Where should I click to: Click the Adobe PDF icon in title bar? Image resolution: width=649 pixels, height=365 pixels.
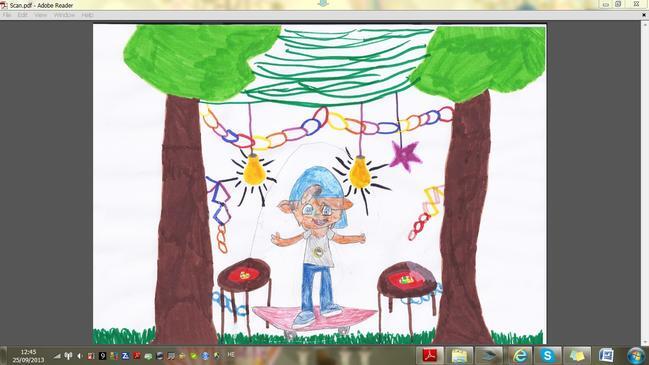[x=4, y=5]
